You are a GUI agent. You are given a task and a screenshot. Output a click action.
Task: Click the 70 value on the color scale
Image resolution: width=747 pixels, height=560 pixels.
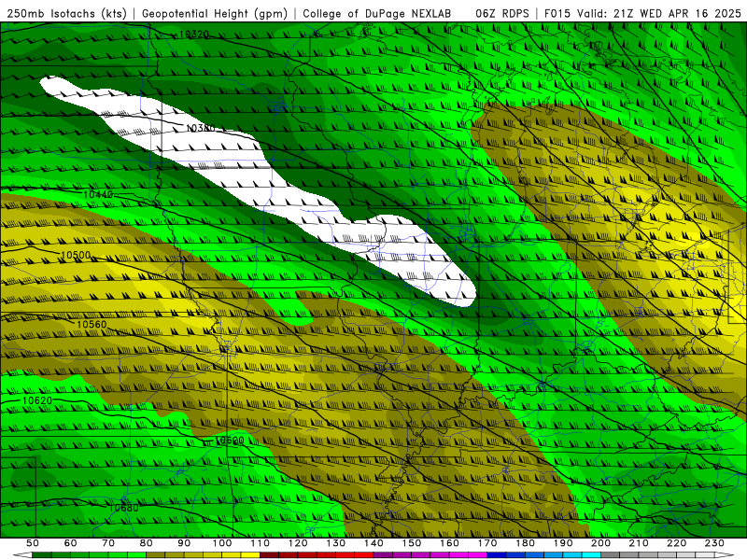click(x=108, y=543)
